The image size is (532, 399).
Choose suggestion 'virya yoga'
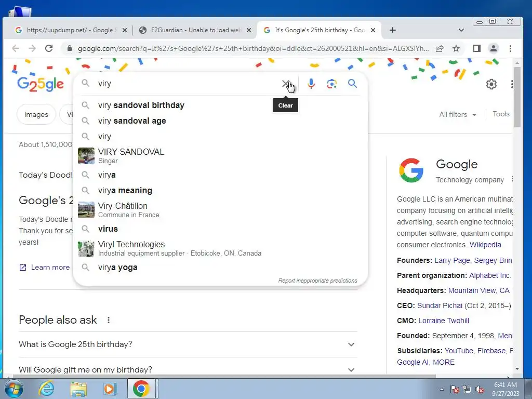click(x=220, y=268)
